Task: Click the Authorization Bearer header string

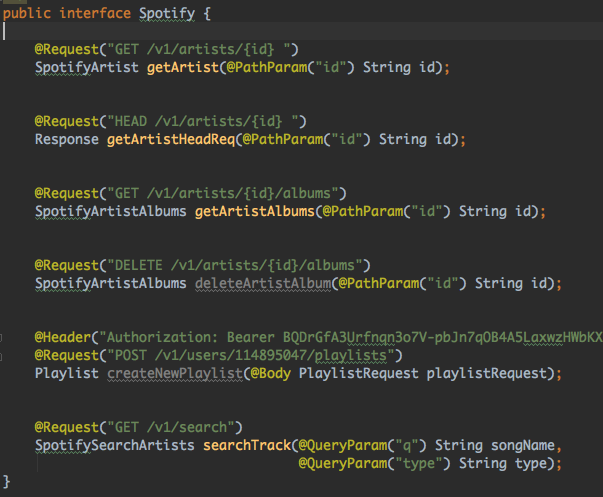Action: 351,337
